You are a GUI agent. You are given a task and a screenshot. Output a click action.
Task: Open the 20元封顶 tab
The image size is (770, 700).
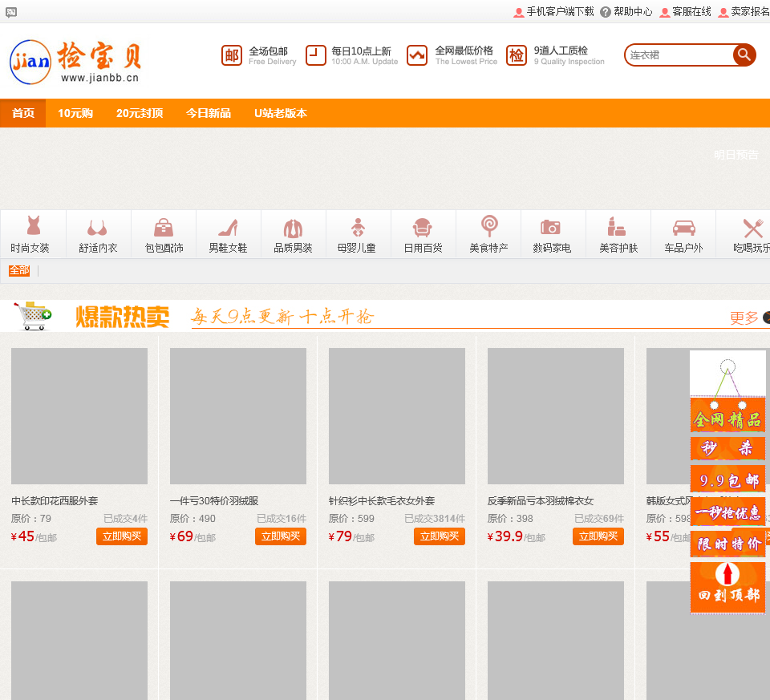tap(140, 113)
